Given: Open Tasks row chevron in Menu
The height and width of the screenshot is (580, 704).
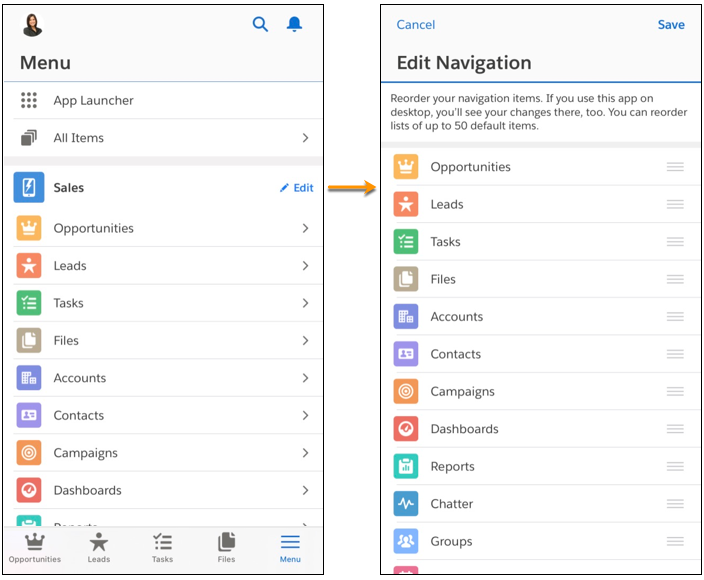Looking at the screenshot, I should tap(305, 303).
